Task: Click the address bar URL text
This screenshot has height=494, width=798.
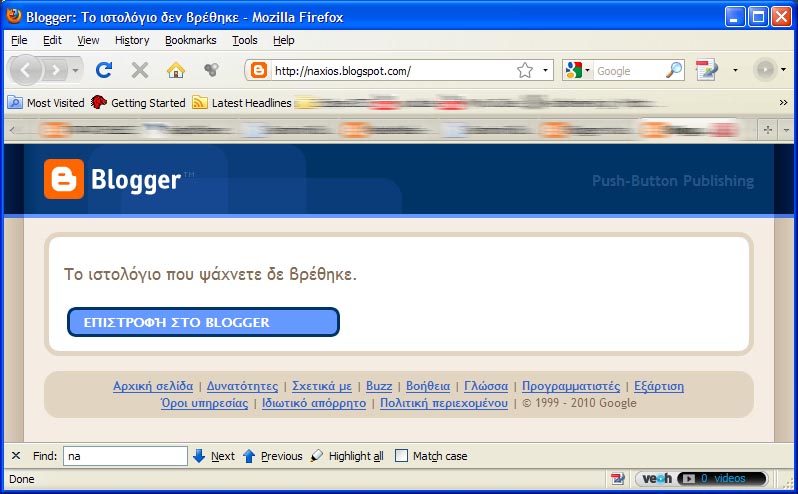Action: coord(343,71)
